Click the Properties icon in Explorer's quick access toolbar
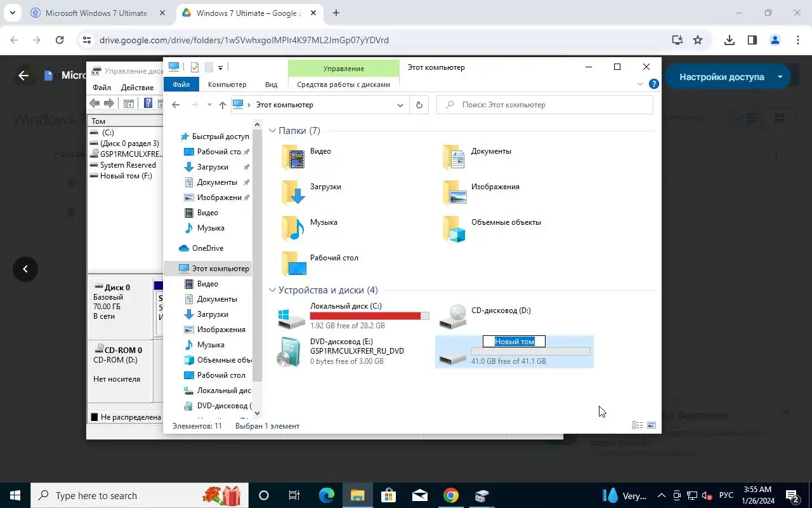Screen dimensions: 812x508 [195, 67]
